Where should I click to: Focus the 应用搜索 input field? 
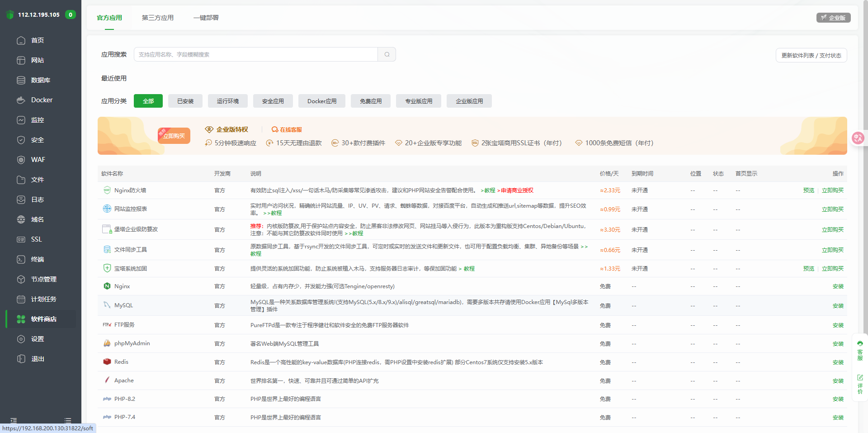click(x=256, y=54)
